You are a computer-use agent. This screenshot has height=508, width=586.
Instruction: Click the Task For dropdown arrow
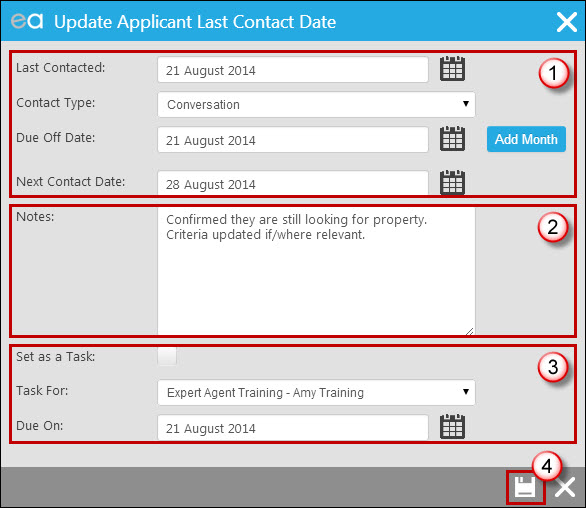tap(466, 391)
